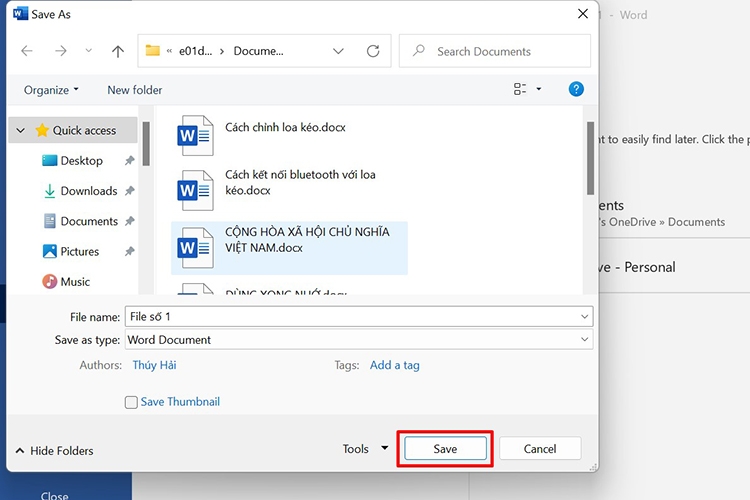Screen dimensions: 750x500
Task: Click the Word logo in title bar
Action: pos(20,14)
